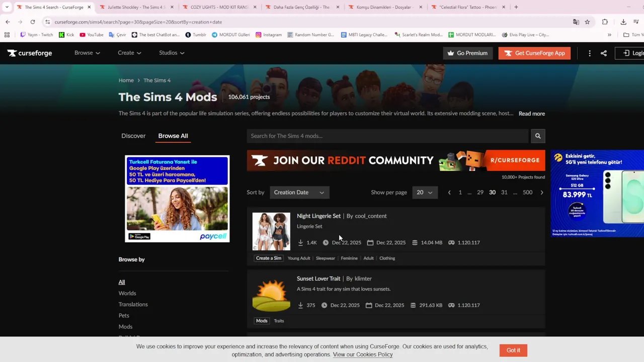
Task: Go to next results page arrow
Action: coord(542,193)
